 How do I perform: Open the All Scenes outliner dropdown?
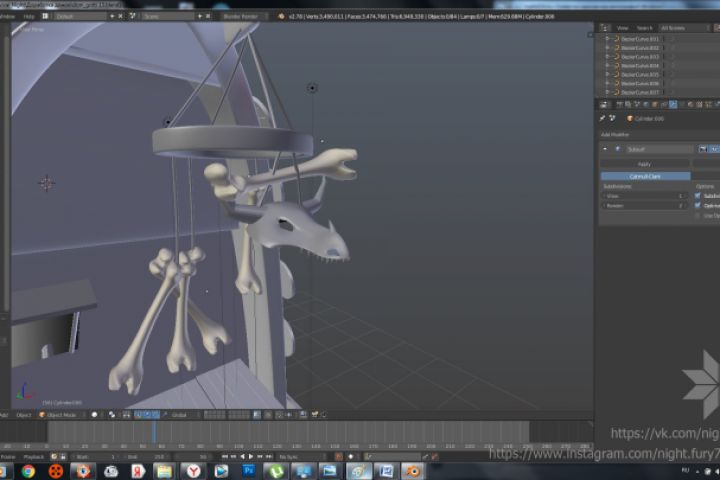684,28
